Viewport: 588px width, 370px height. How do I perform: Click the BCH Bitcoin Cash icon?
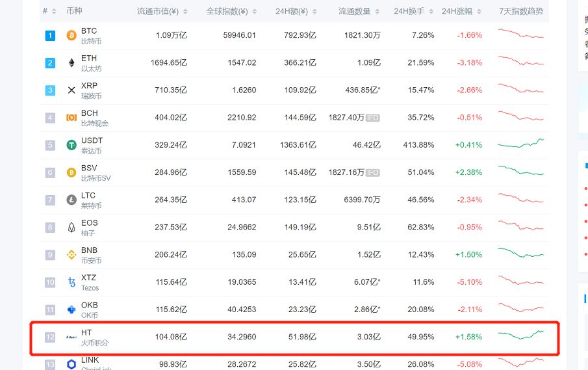pos(71,118)
